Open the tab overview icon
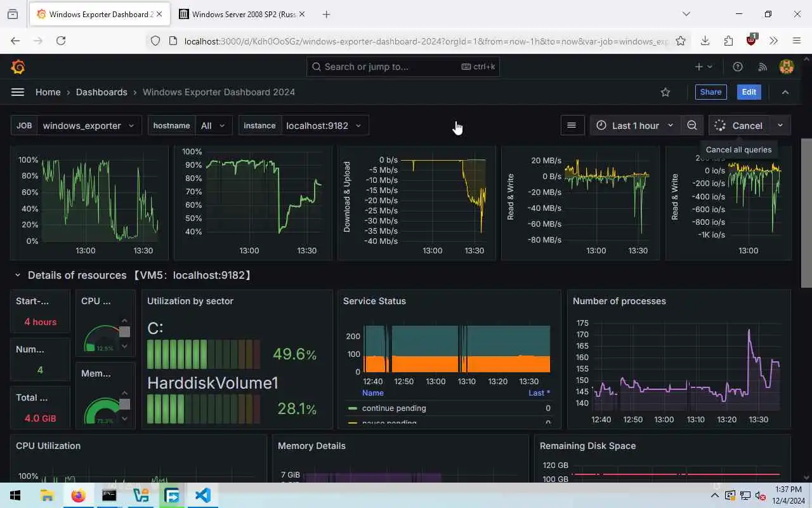Screen dimensions: 812x508 pyautogui.click(x=13, y=14)
